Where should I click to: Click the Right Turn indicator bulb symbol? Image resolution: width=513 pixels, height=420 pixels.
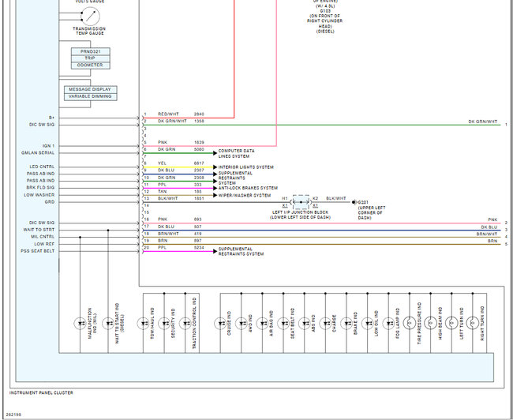(x=473, y=323)
